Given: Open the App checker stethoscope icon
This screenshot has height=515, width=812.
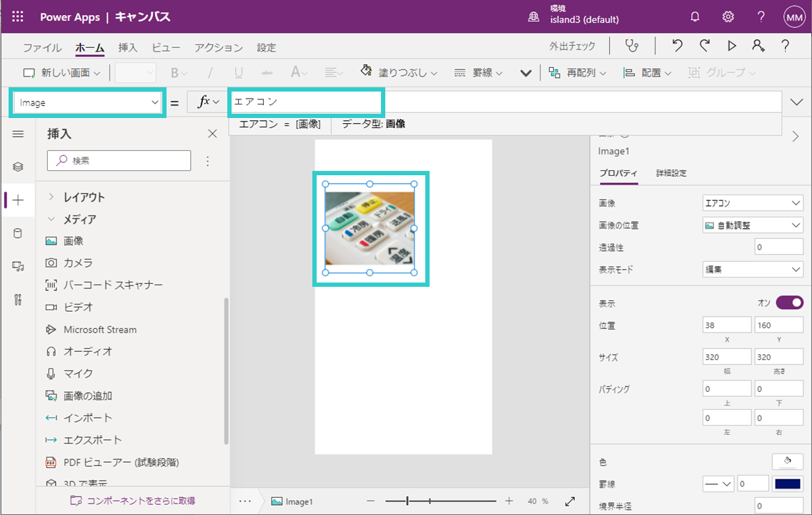Looking at the screenshot, I should tap(632, 46).
